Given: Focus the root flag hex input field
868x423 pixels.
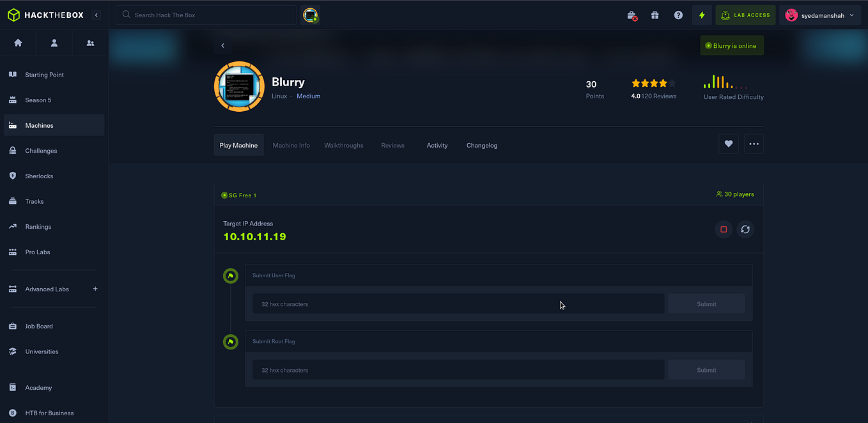Looking at the screenshot, I should (458, 370).
